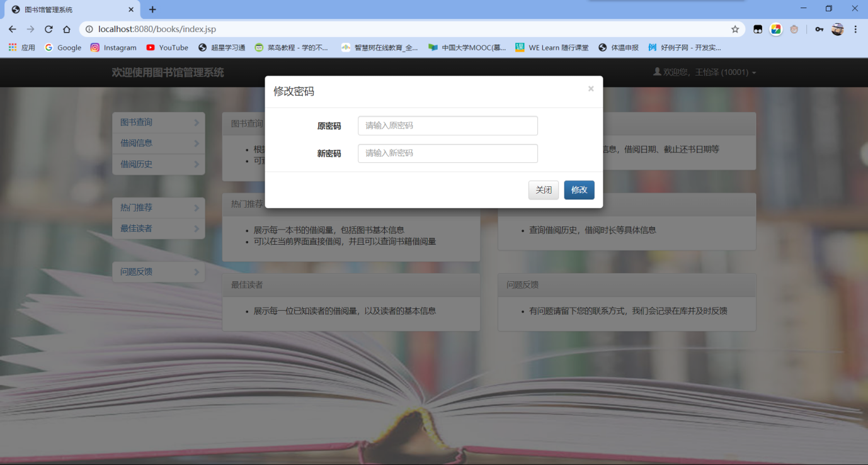This screenshot has width=868, height=465.
Task: Open the Chrome profile avatar
Action: pyautogui.click(x=837, y=29)
